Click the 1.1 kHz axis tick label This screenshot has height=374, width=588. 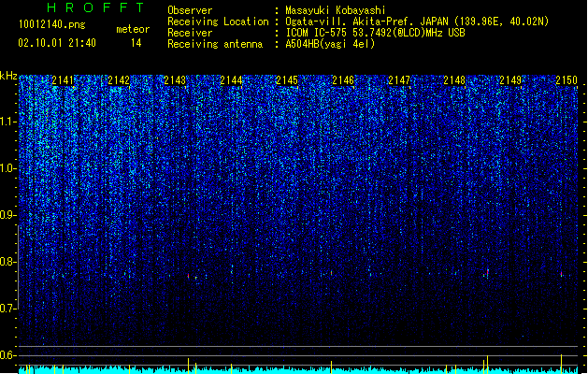pyautogui.click(x=8, y=122)
